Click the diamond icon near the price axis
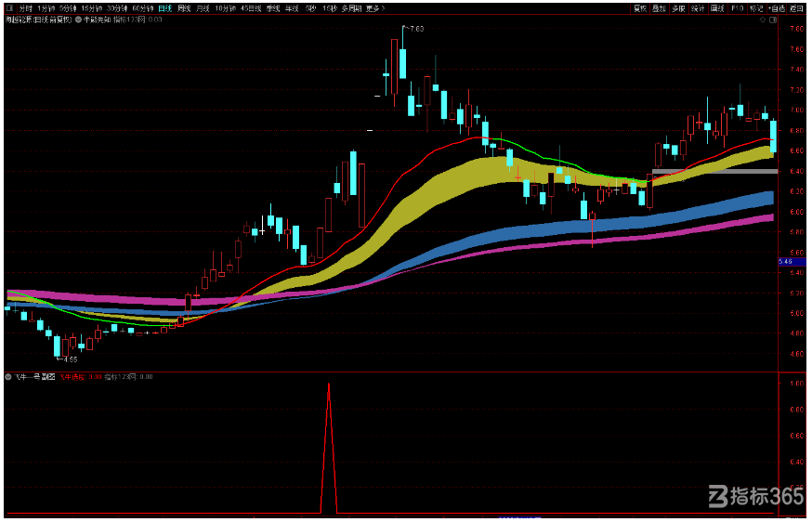Screen dimensions: 812x522 (762, 20)
